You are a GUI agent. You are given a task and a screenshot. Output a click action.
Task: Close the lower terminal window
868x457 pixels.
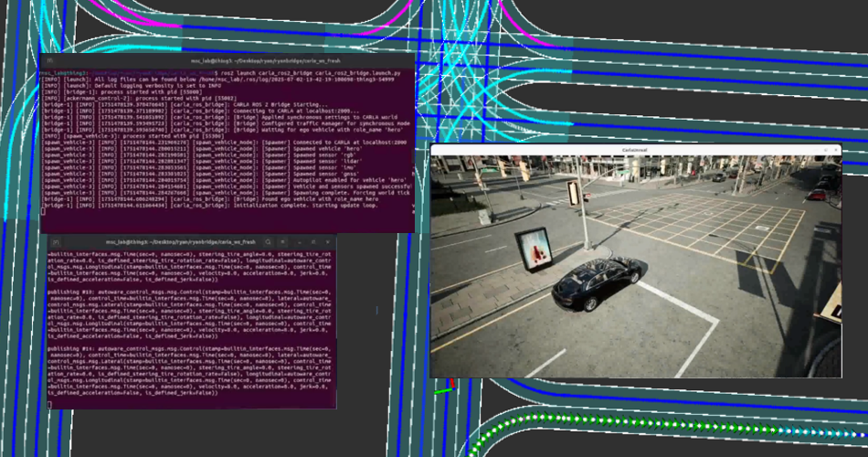point(328,241)
